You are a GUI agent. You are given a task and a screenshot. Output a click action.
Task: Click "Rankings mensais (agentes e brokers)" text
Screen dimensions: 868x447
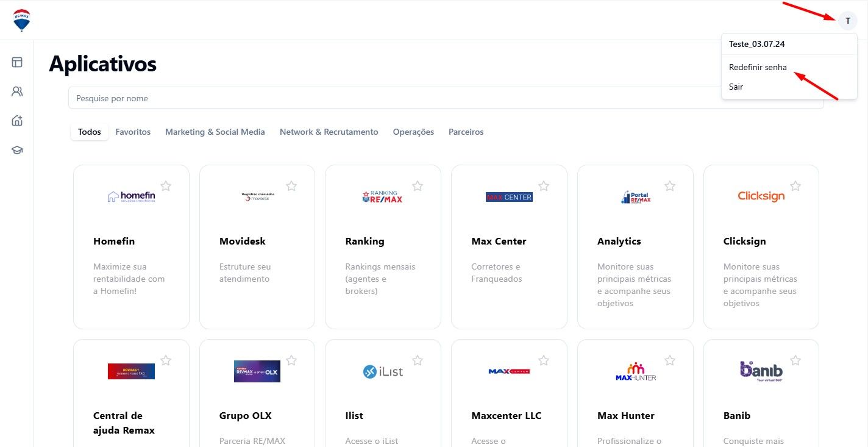tap(380, 279)
